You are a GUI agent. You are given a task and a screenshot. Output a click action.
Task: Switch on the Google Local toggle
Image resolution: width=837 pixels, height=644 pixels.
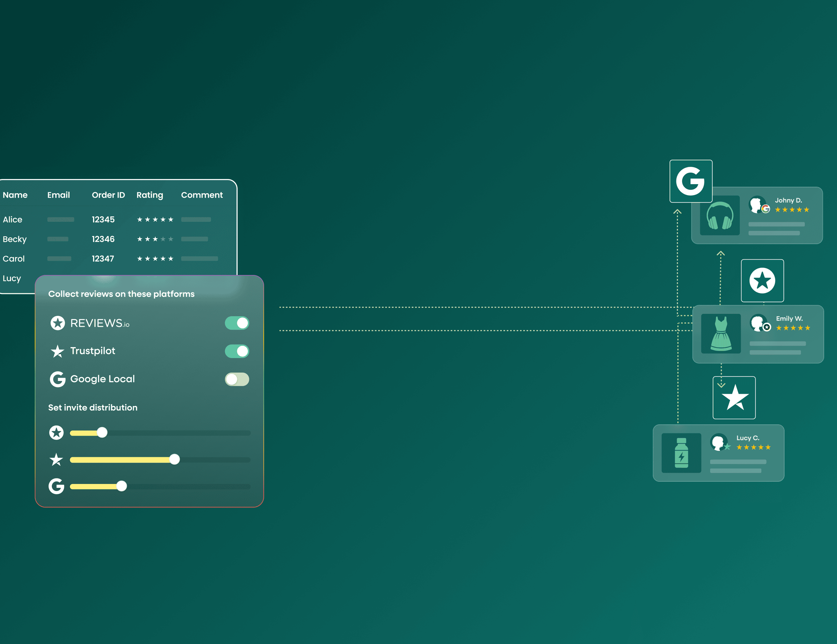click(237, 379)
